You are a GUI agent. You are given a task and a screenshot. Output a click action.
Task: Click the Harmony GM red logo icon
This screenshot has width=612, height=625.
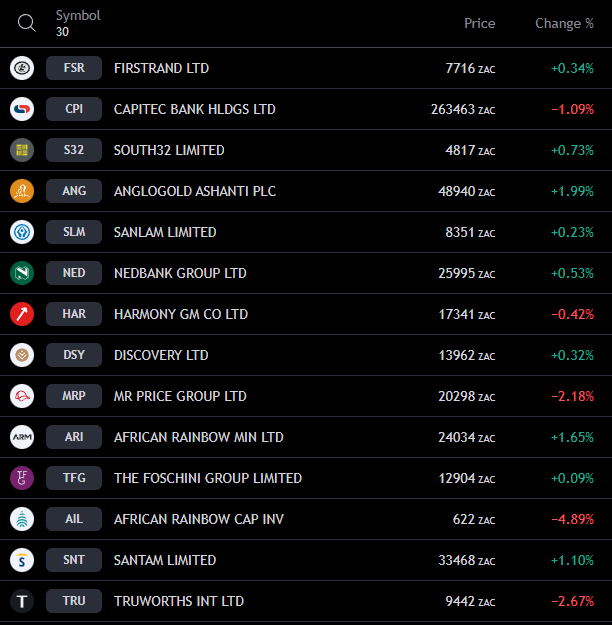click(22, 314)
